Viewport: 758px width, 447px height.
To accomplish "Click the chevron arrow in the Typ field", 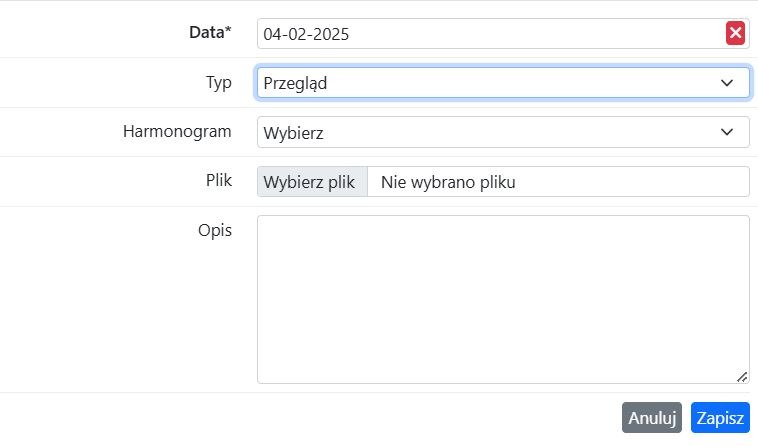I will coord(727,83).
